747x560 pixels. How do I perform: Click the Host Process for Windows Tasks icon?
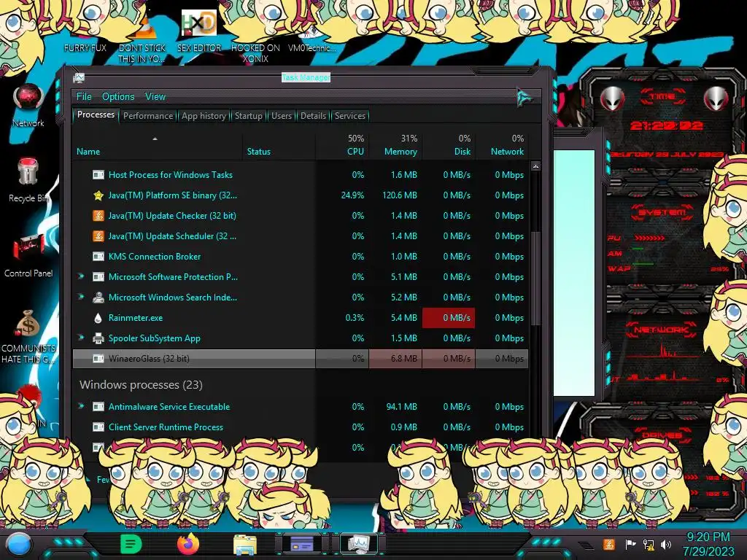tap(98, 175)
